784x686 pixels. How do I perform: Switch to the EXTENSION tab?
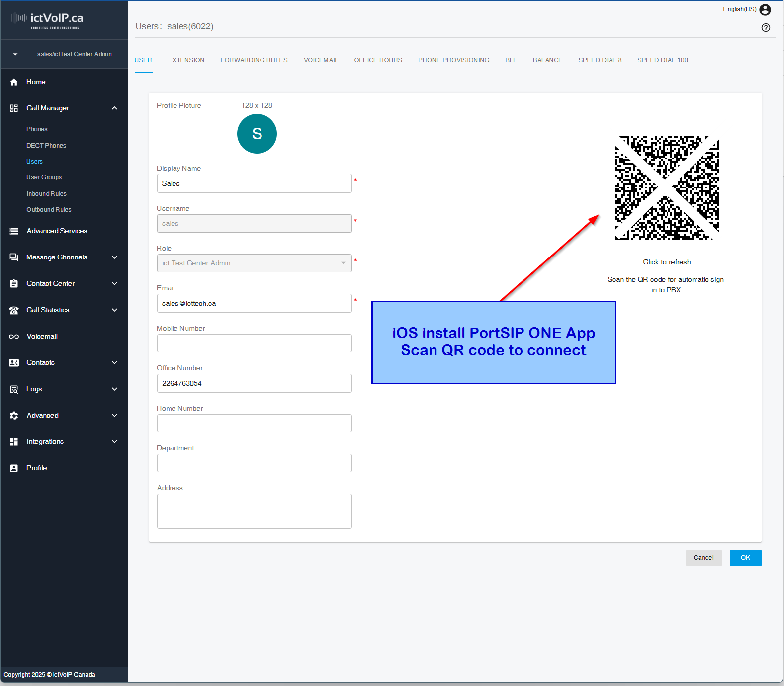(x=186, y=60)
